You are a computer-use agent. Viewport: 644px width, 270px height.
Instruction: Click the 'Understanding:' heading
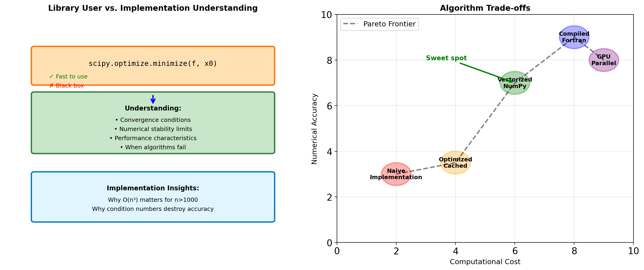click(x=153, y=108)
